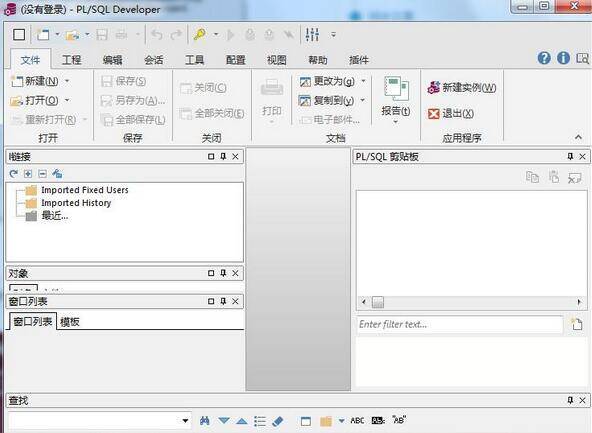Image resolution: width=592 pixels, height=433 pixels.
Task: Collapse the ribbon with the chevron arrow
Action: pyautogui.click(x=578, y=137)
